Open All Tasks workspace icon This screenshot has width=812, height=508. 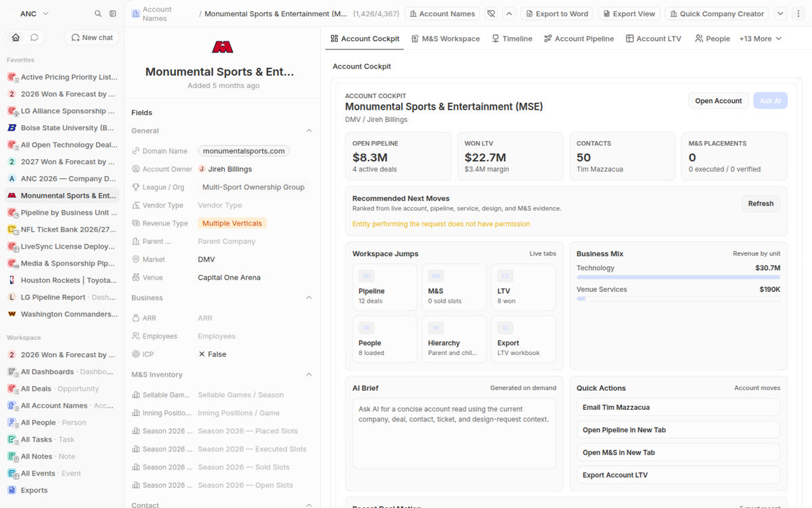click(12, 440)
